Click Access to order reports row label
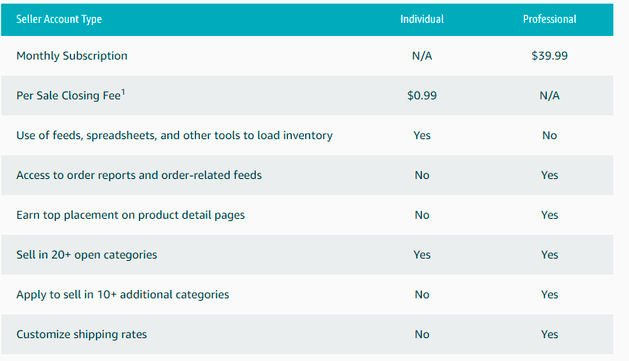This screenshot has height=361, width=629. (139, 175)
